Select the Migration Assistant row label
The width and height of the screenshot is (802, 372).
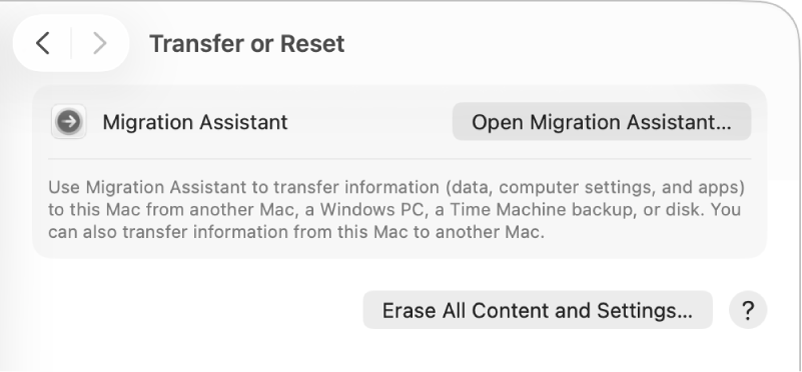[x=195, y=122]
